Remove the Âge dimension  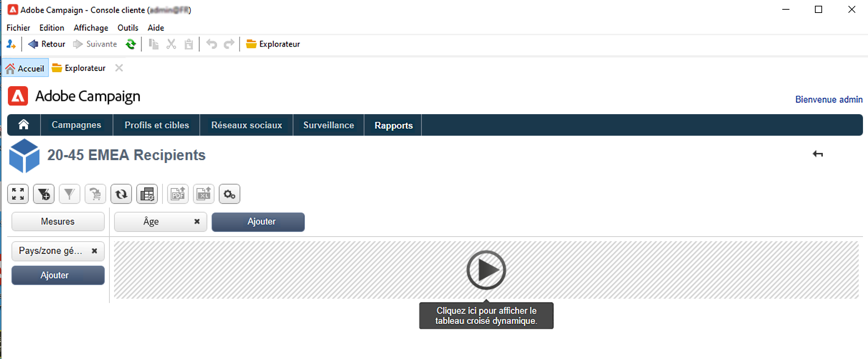point(197,222)
